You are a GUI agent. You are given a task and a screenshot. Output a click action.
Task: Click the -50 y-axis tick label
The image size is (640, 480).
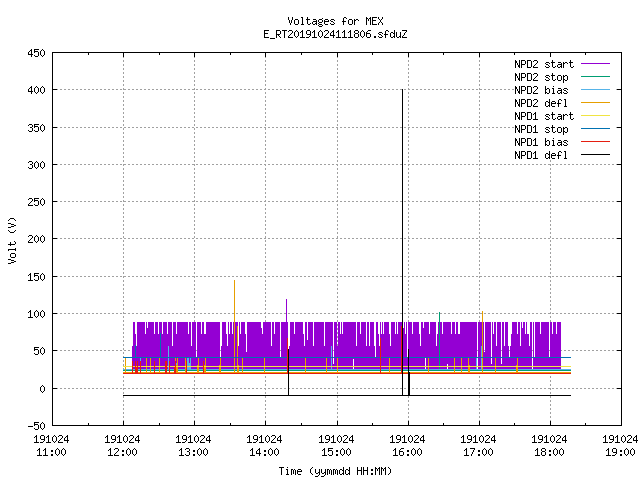coord(36,426)
